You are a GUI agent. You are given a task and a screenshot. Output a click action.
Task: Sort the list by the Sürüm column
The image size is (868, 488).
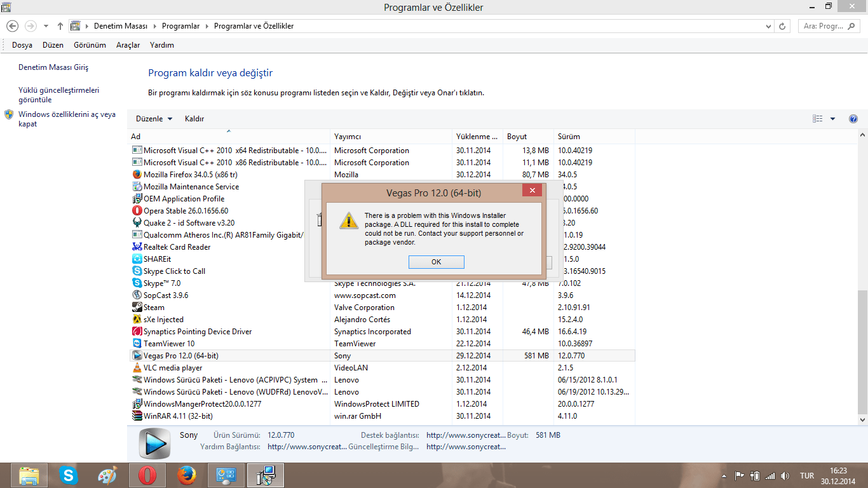tap(594, 137)
